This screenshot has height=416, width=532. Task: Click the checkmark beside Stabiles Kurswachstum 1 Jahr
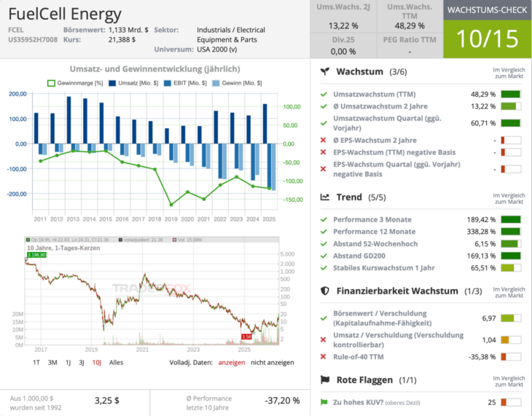point(324,268)
